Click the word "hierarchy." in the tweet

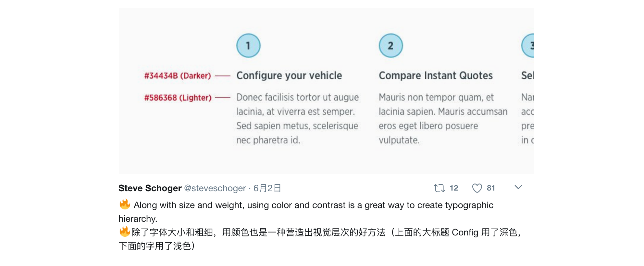tap(138, 219)
